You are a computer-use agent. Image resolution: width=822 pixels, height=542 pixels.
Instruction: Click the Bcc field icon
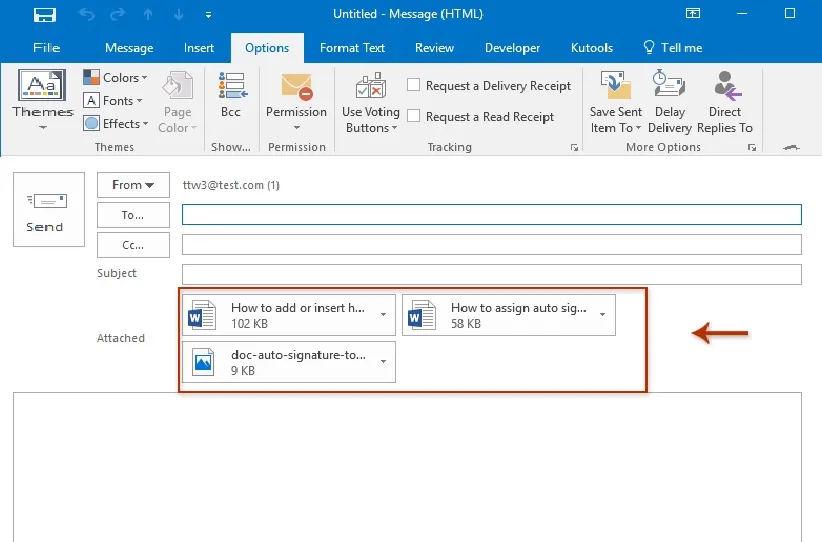[231, 88]
